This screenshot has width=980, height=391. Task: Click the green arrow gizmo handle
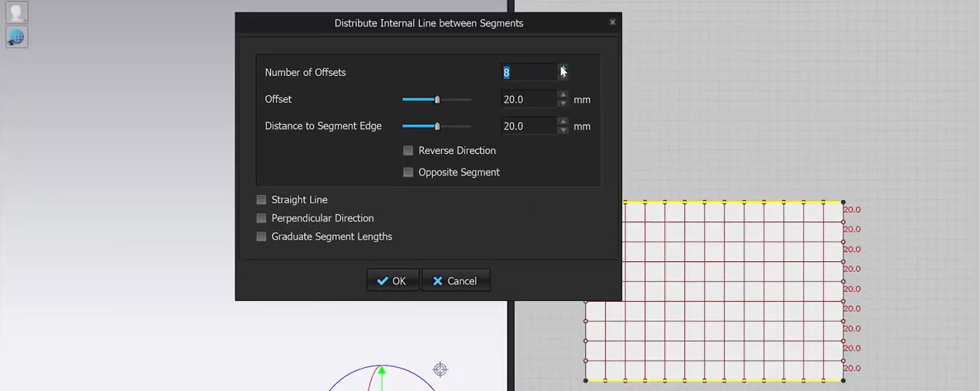click(x=381, y=370)
